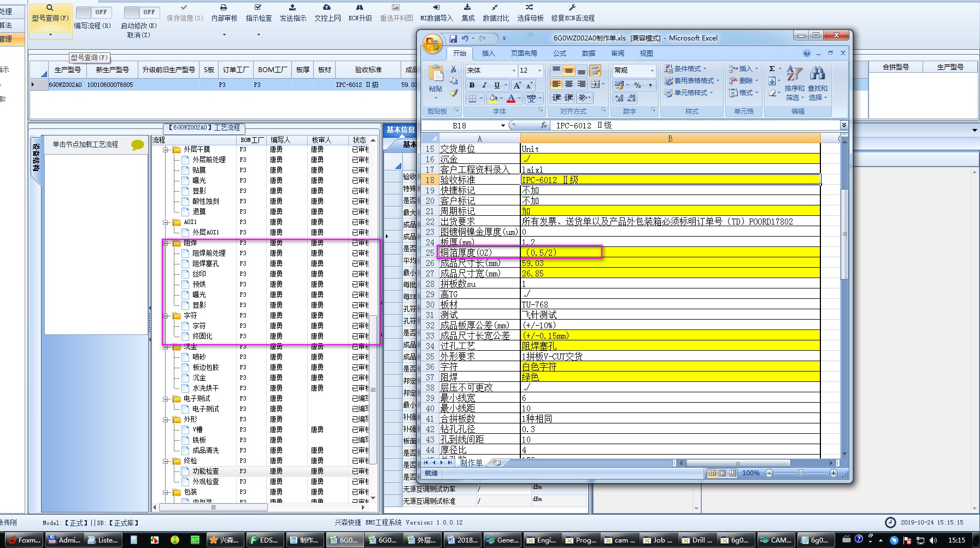Switch to the 插入 ribbon tab

[488, 54]
